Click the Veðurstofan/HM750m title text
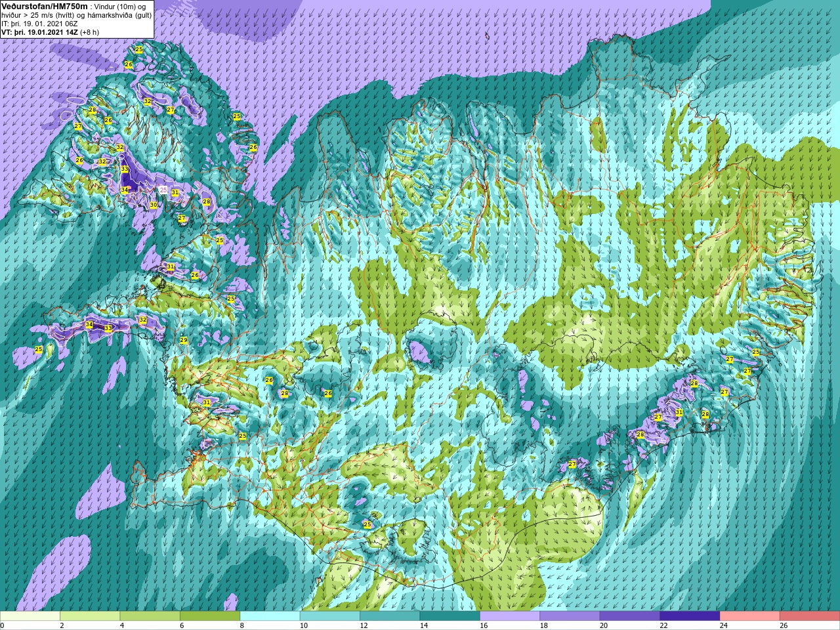This screenshot has width=840, height=630. point(44,6)
